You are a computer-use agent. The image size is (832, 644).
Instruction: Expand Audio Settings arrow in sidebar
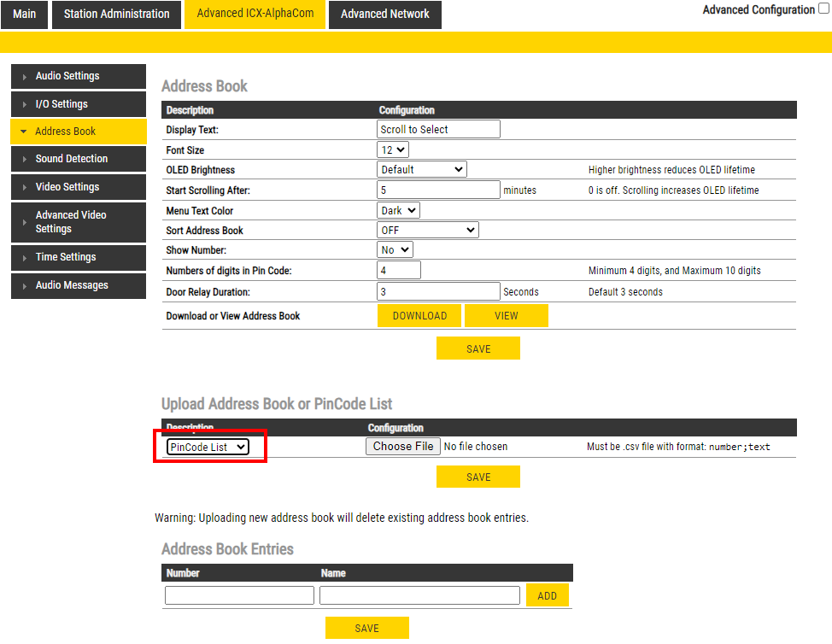(25, 77)
